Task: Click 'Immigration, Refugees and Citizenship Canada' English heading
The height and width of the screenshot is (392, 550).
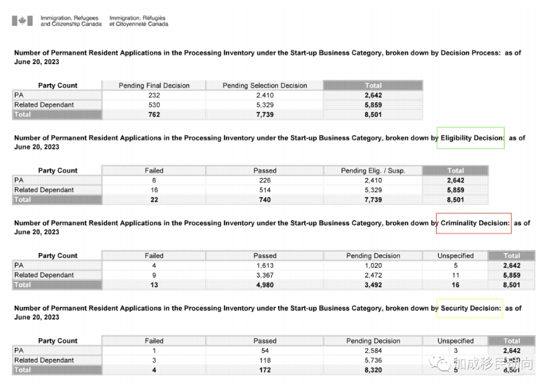Action: pos(71,21)
